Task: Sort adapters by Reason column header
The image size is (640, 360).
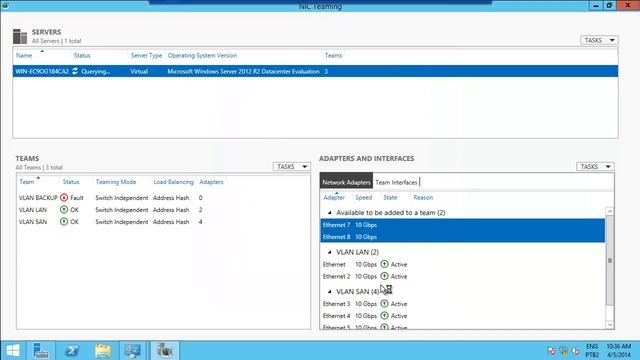Action: tap(423, 198)
